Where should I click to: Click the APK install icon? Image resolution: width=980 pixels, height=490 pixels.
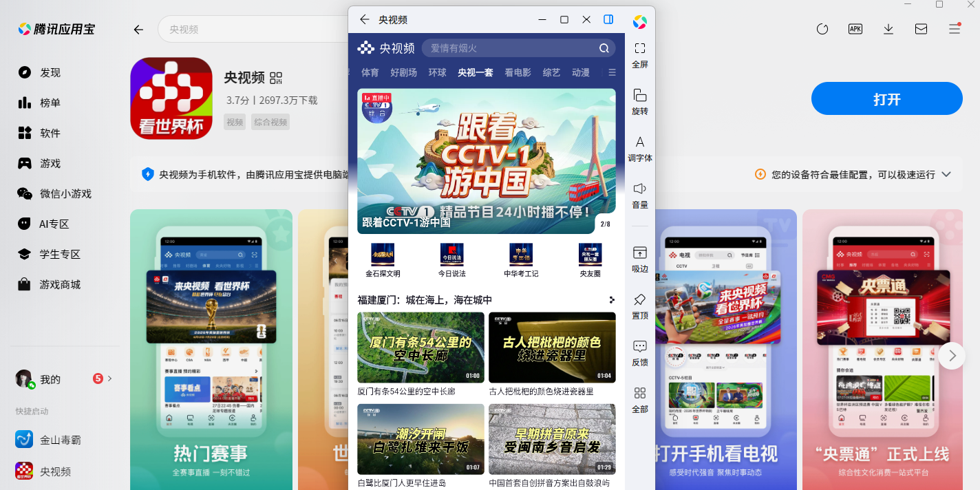point(855,29)
